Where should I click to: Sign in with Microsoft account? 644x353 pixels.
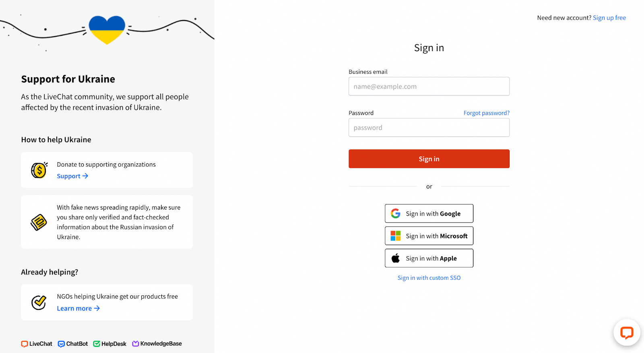[429, 236]
